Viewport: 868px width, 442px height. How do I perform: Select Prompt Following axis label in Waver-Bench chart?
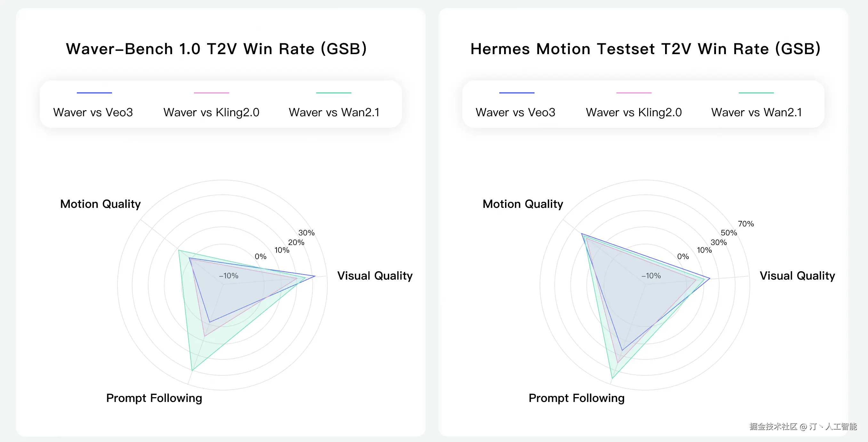pyautogui.click(x=154, y=398)
